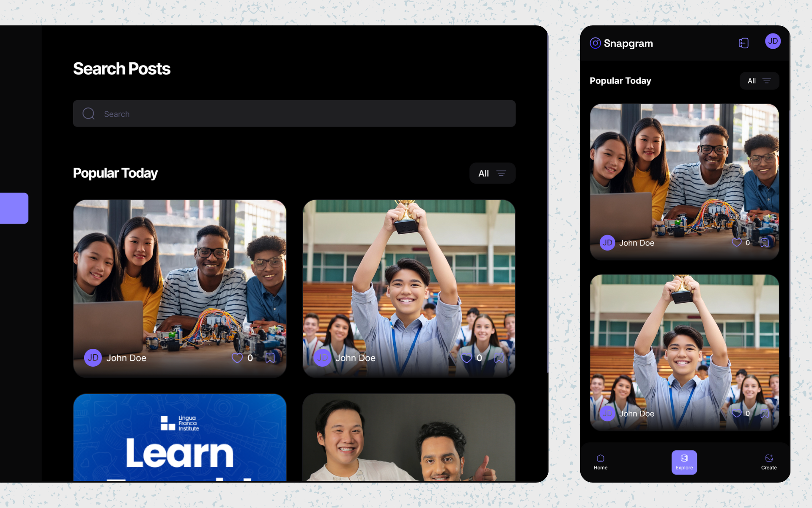
Task: Open the Create tab in the bottom bar
Action: click(768, 462)
